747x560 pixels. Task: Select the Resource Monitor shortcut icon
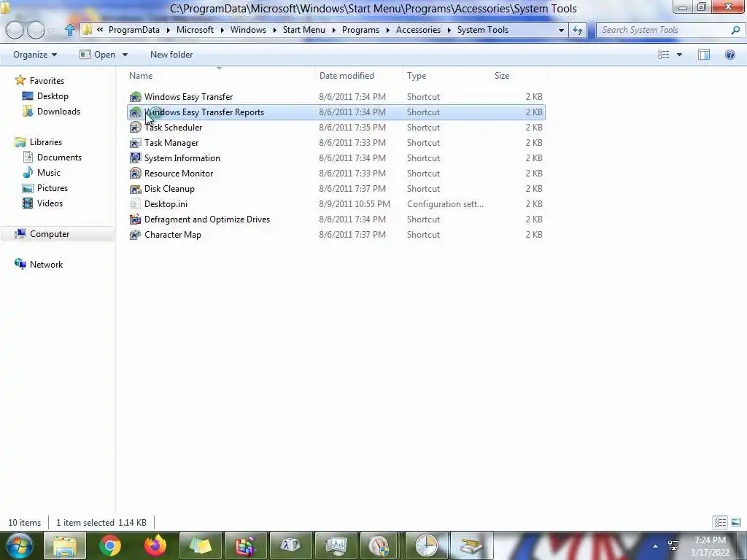tap(135, 174)
